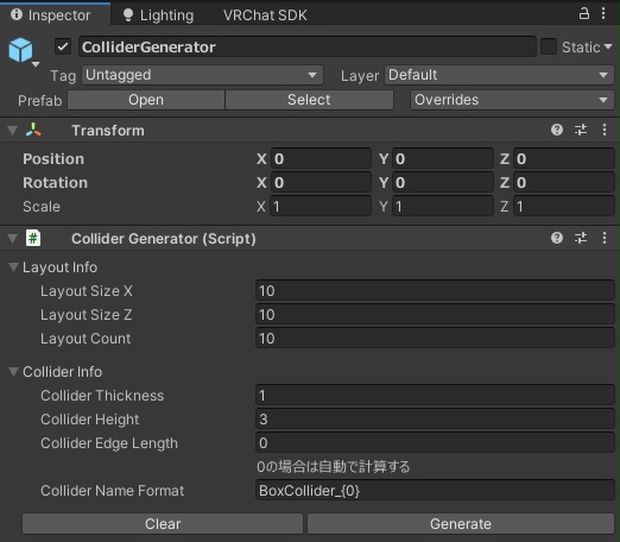Open Transform component's more options menu
The height and width of the screenshot is (542, 620).
[x=604, y=130]
